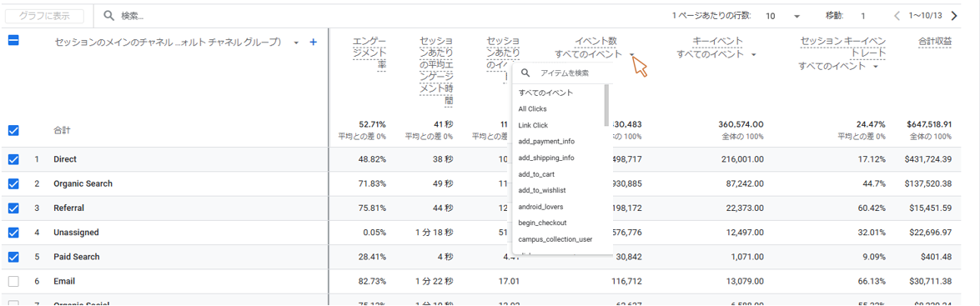The width and height of the screenshot is (980, 306).
Task: Click the blue select-all minus checkbox in header
Action: click(x=13, y=41)
